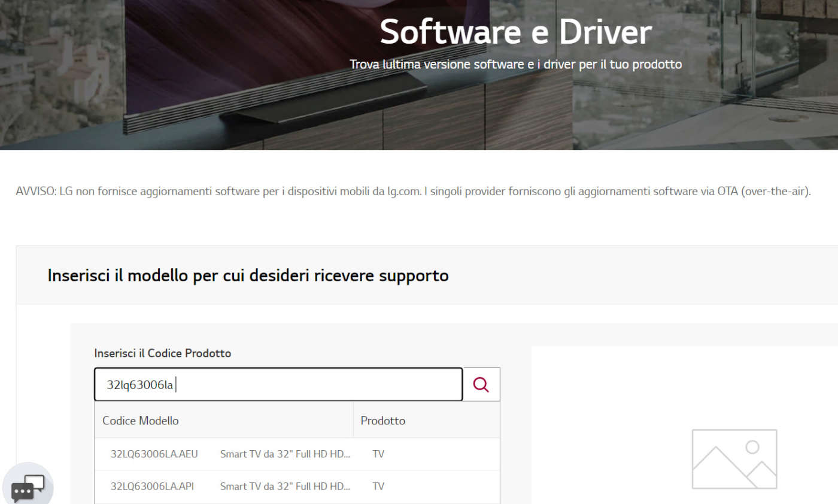
Task: Click the TV product type in API row
Action: tap(378, 486)
